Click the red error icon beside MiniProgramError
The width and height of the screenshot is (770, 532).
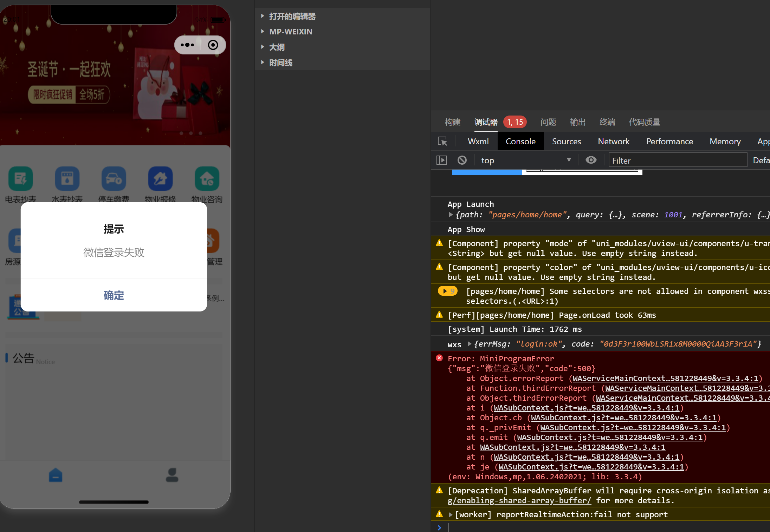click(x=439, y=358)
